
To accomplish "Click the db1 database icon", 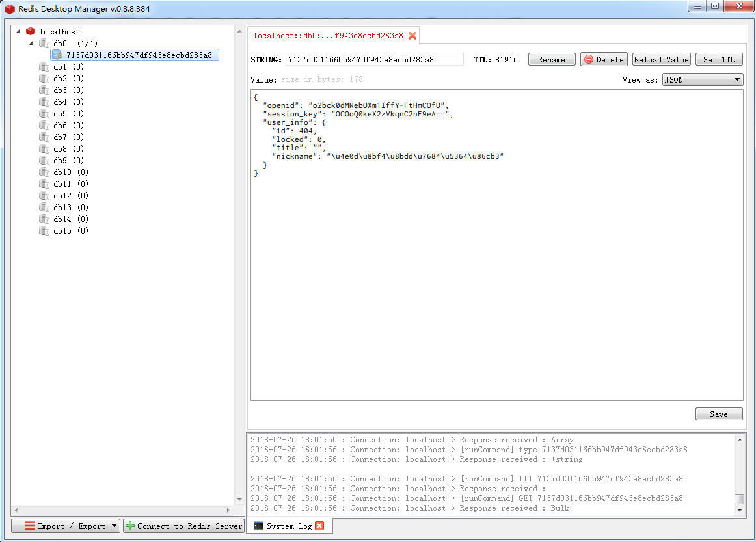I will tap(44, 66).
